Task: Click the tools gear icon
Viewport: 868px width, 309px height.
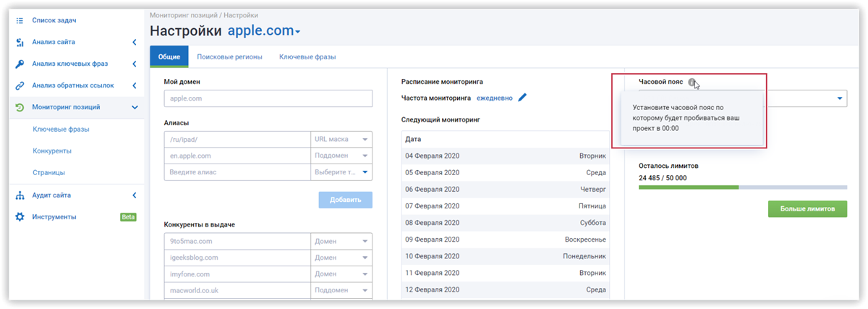Action: click(20, 217)
